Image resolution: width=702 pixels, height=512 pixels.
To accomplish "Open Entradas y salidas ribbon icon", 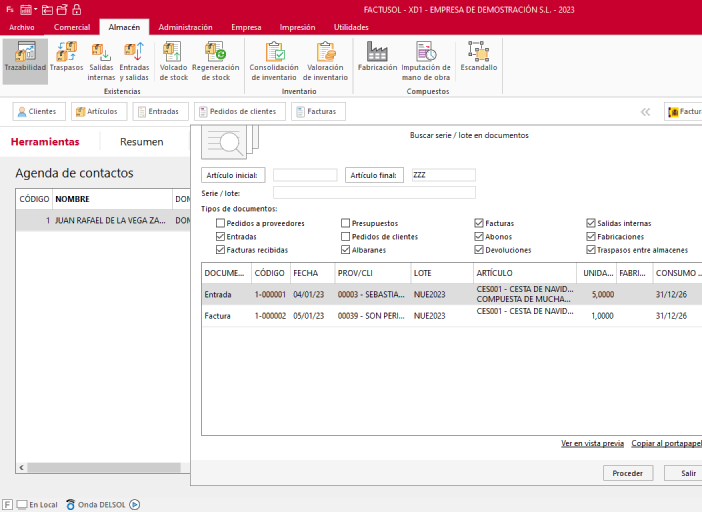I will pyautogui.click(x=134, y=61).
